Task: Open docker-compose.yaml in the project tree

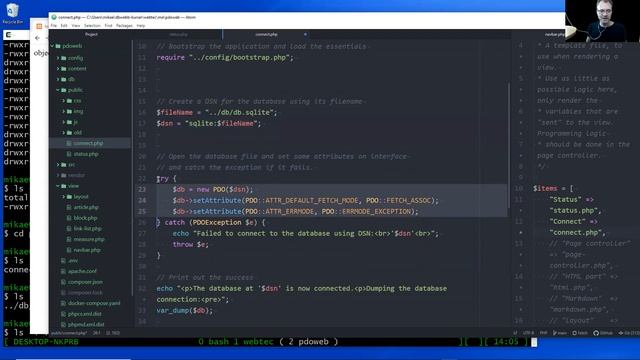Action: [x=94, y=303]
